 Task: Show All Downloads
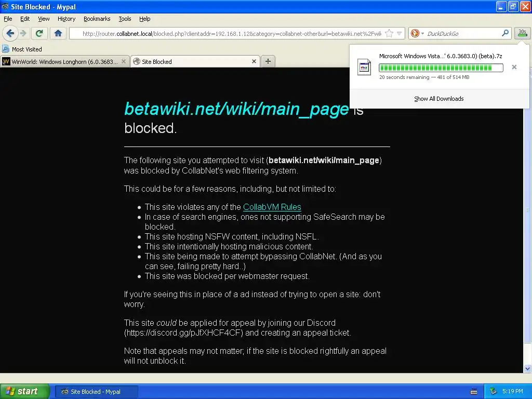(438, 99)
